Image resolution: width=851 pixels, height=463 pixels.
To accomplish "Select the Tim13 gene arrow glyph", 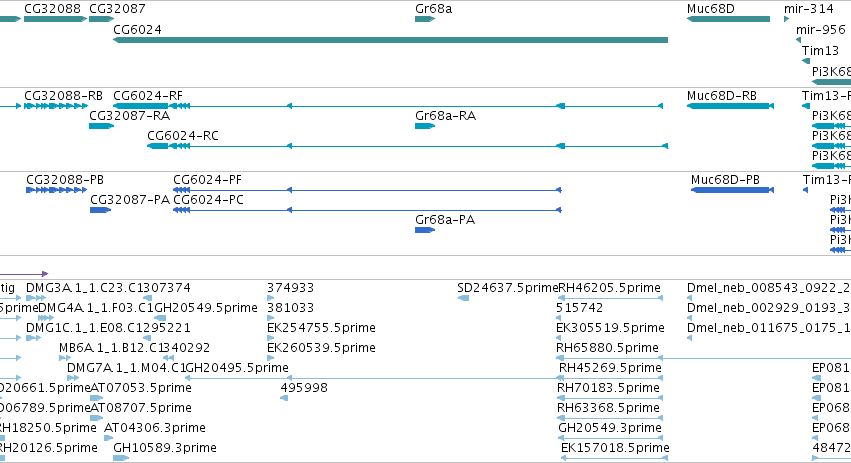I will [806, 61].
